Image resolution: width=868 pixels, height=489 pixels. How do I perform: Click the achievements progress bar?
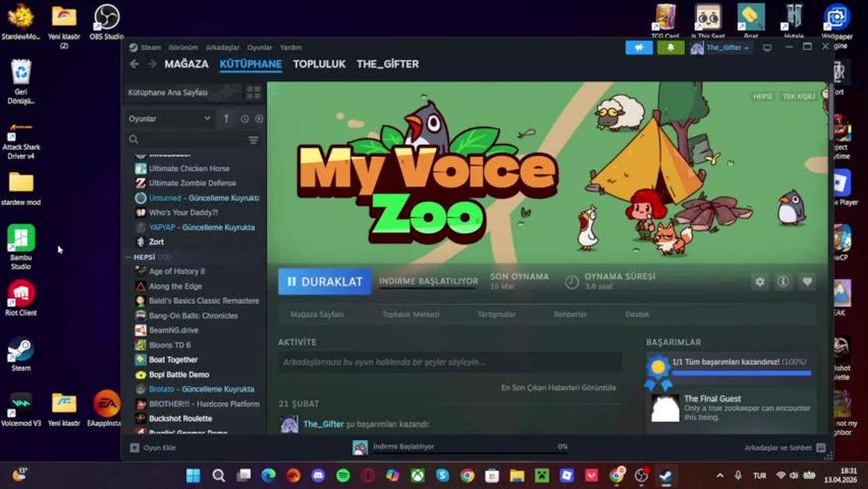pyautogui.click(x=741, y=373)
